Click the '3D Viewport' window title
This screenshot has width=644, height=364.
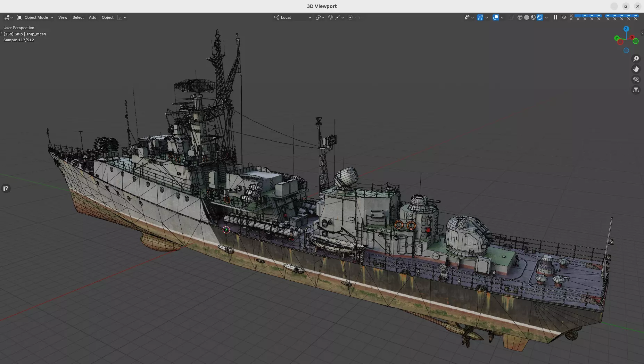point(322,6)
